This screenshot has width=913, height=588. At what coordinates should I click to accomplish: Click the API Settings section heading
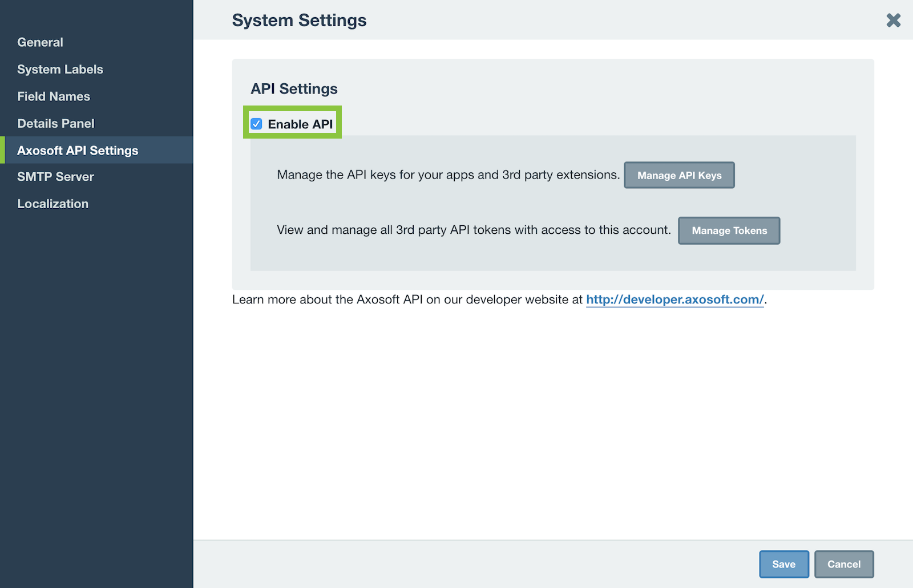294,88
